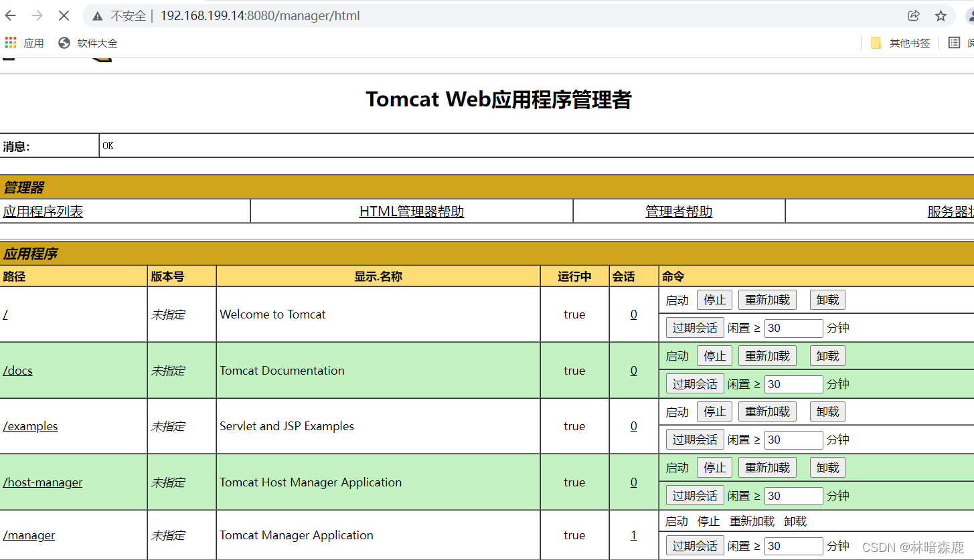Open the 应用程序列表 link
Image resolution: width=974 pixels, height=560 pixels.
click(43, 211)
